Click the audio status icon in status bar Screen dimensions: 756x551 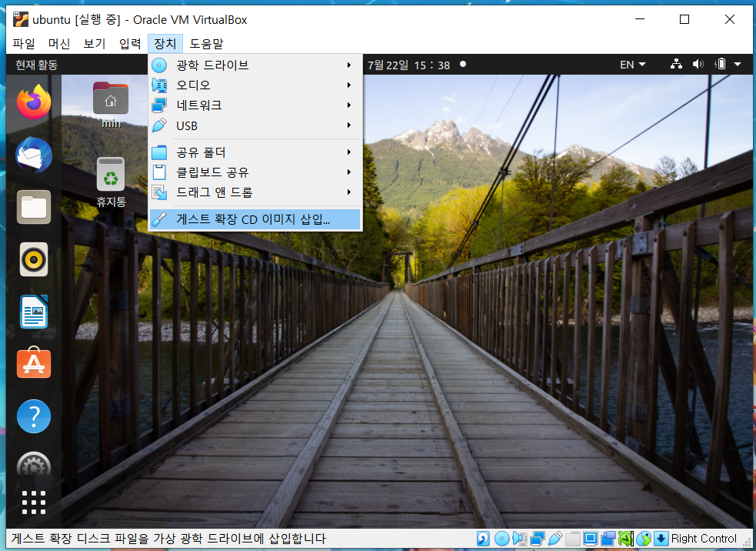[x=520, y=539]
